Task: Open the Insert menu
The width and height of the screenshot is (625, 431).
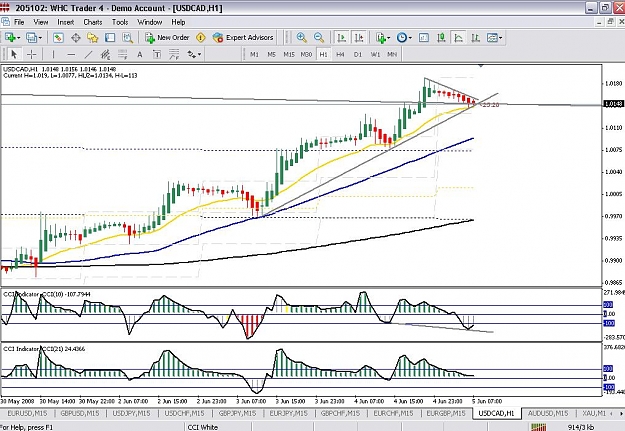Action: pyautogui.click(x=65, y=22)
